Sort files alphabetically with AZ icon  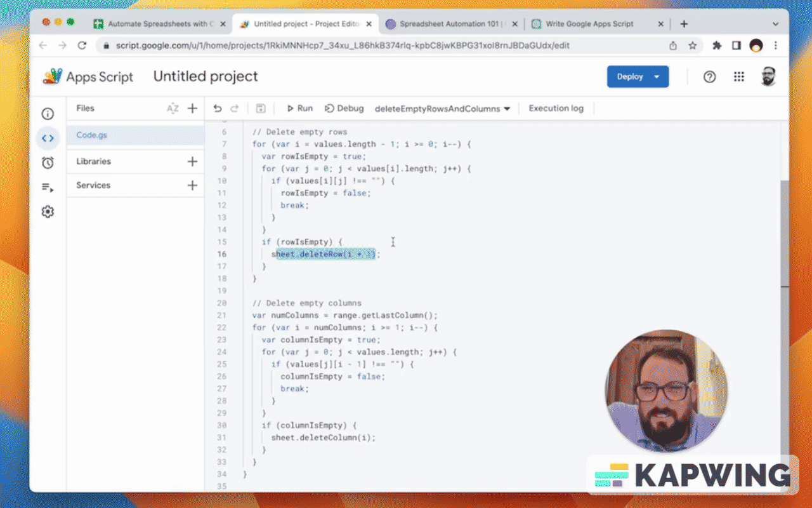(173, 109)
